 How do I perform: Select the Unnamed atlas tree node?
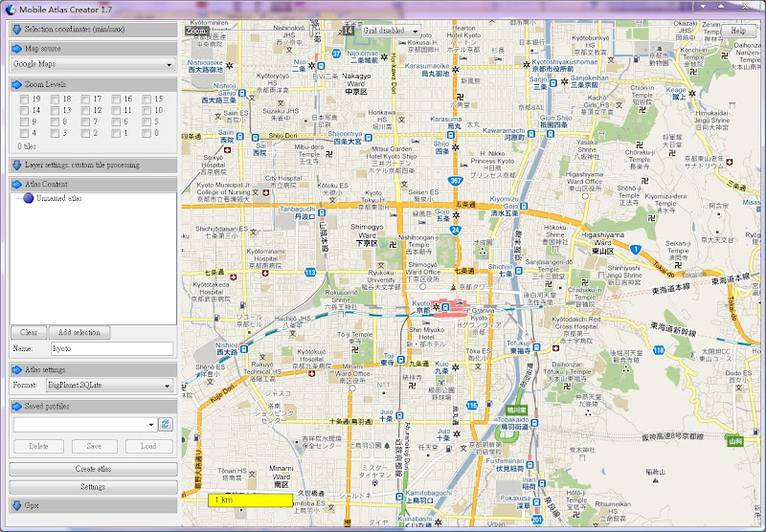(53, 198)
